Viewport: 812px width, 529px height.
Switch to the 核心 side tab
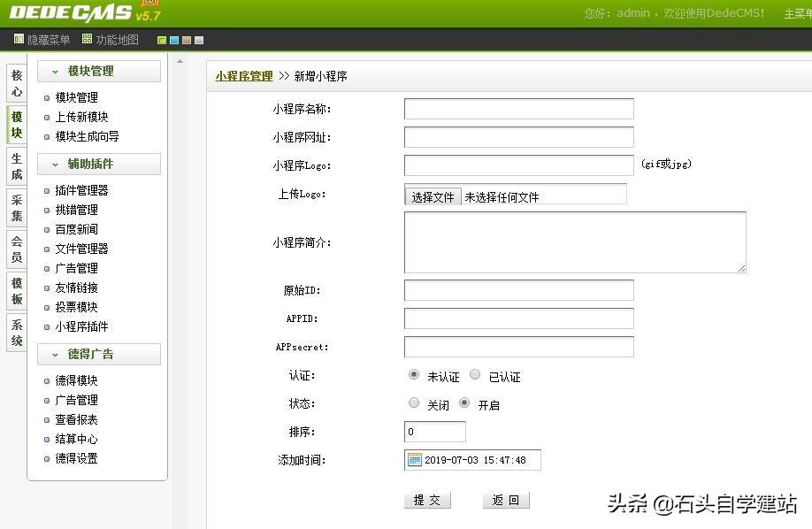click(x=17, y=83)
